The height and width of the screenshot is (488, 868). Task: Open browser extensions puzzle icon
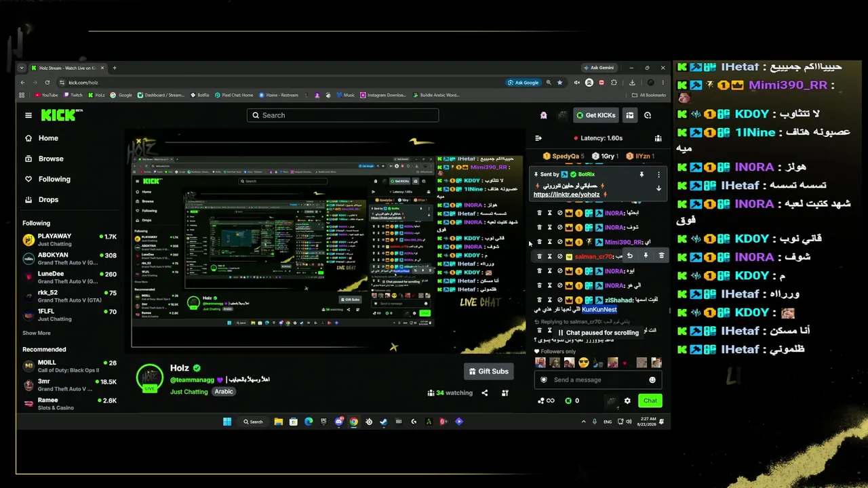(x=614, y=83)
